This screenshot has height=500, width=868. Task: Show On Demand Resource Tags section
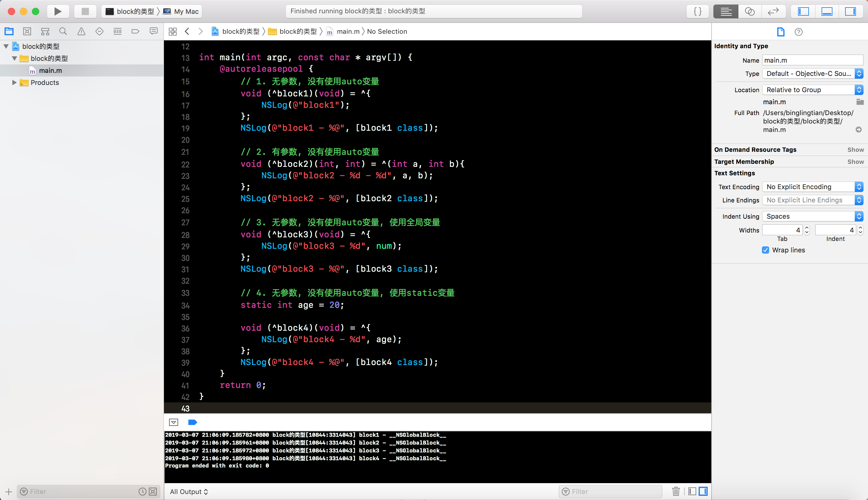coord(855,150)
